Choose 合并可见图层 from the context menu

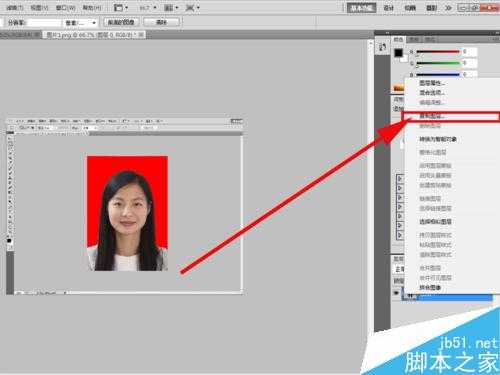coord(435,277)
